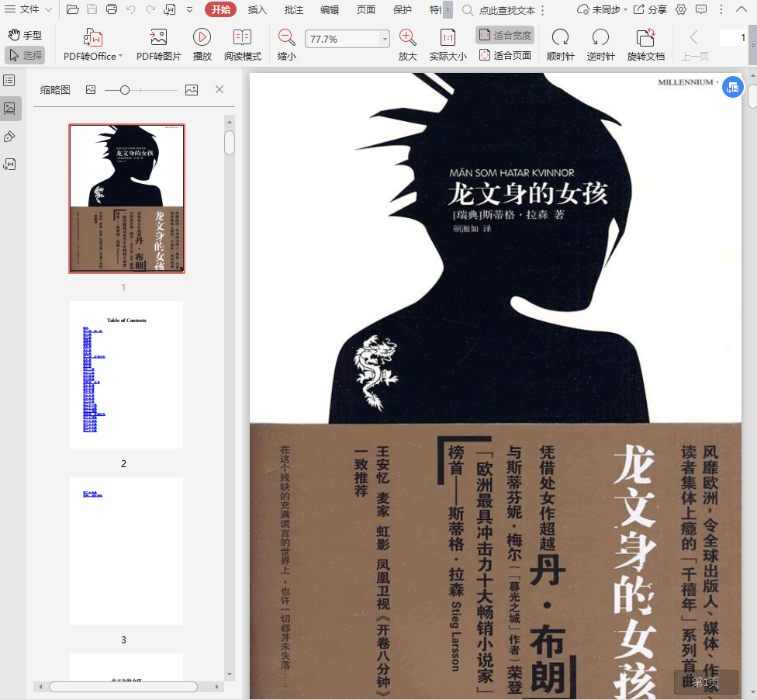The image size is (757, 700).
Task: Click the open folder icon
Action: [72, 9]
